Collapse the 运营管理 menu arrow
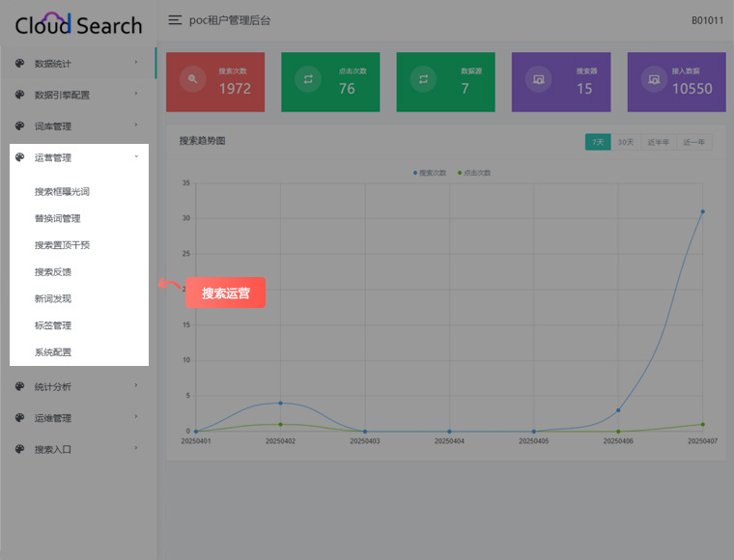 136,156
